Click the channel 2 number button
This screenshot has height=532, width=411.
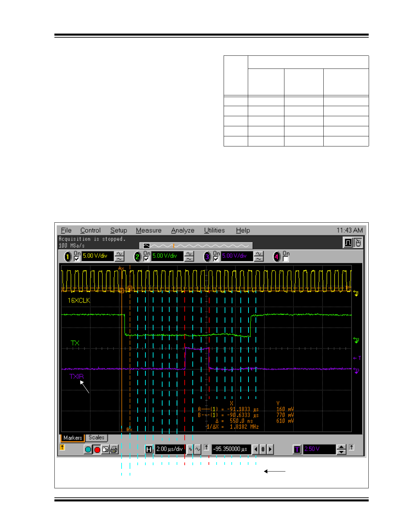click(137, 257)
